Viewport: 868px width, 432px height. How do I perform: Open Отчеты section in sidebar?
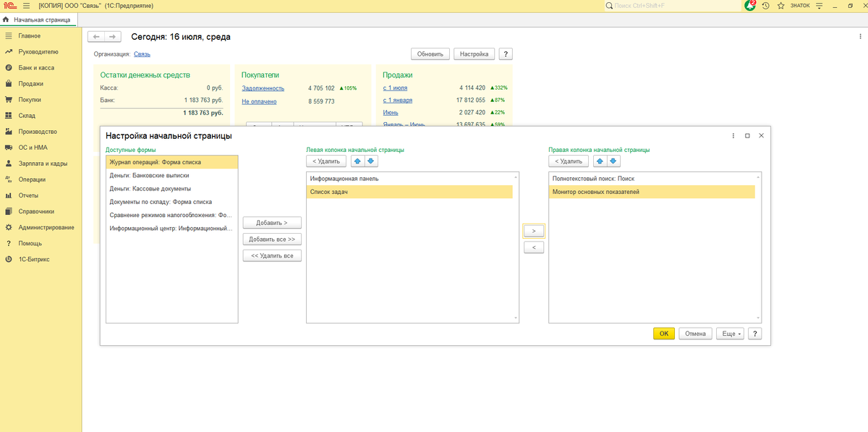coord(29,195)
